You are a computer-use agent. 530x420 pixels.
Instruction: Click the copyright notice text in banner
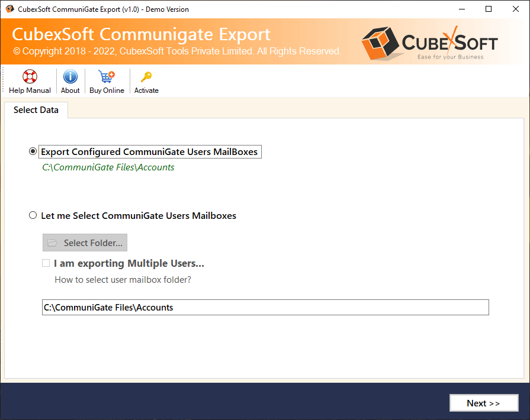pyautogui.click(x=177, y=51)
